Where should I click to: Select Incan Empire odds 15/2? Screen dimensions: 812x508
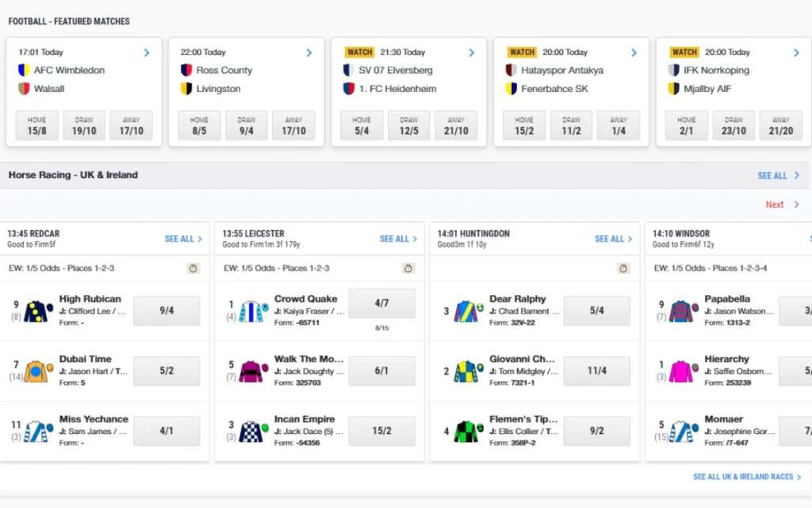tap(381, 431)
